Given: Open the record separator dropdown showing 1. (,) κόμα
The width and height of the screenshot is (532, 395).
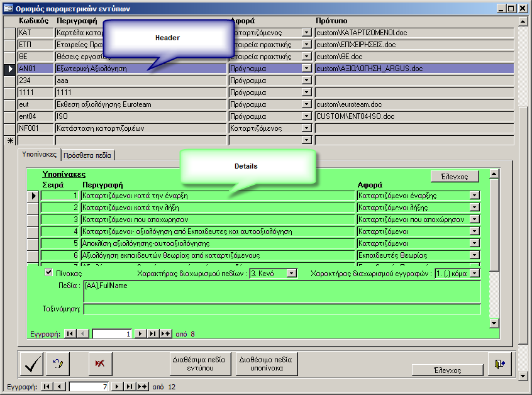Looking at the screenshot, I should pos(475,274).
